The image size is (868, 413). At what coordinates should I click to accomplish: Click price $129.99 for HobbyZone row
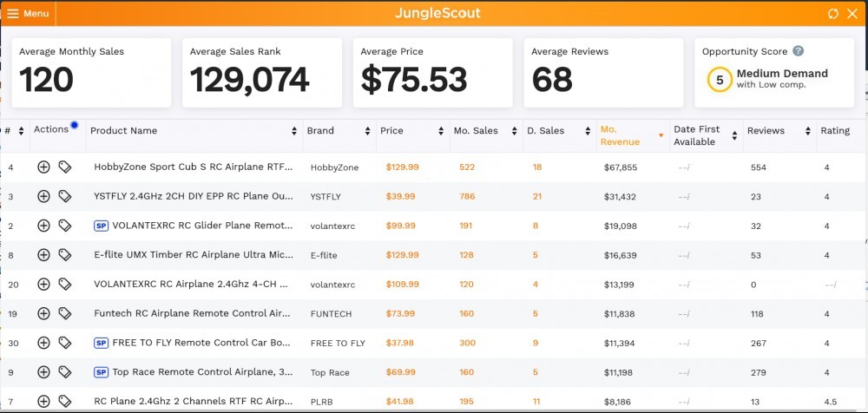403,167
